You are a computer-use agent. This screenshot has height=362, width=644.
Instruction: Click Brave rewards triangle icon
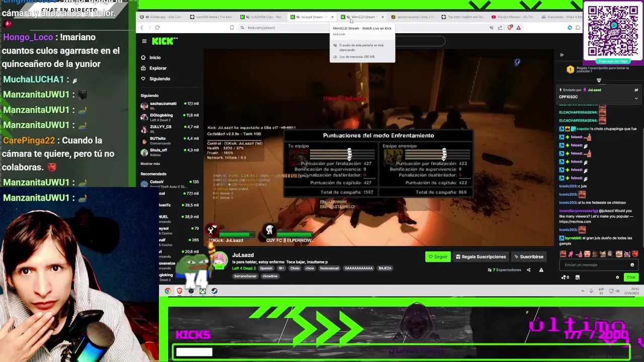pyautogui.click(x=518, y=28)
